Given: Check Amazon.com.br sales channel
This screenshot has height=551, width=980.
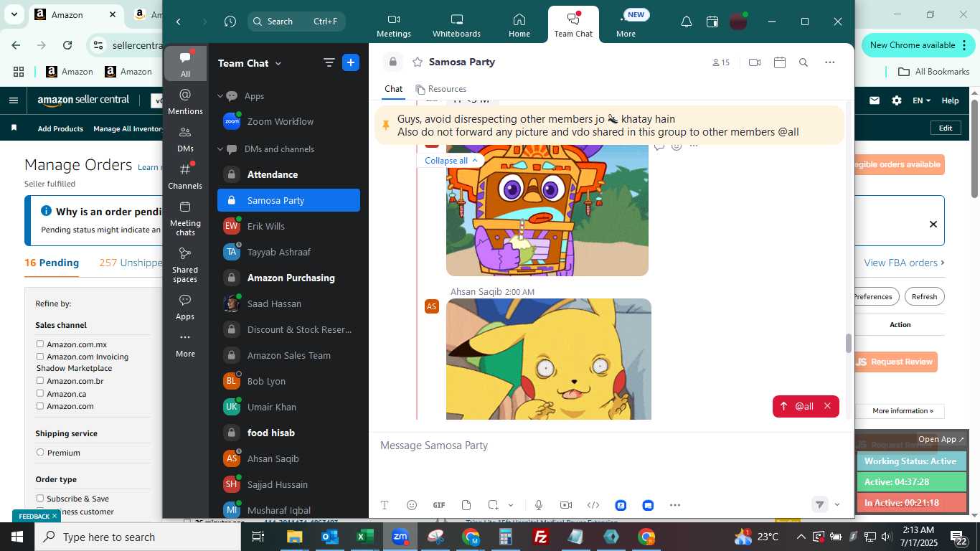Looking at the screenshot, I should pos(40,380).
